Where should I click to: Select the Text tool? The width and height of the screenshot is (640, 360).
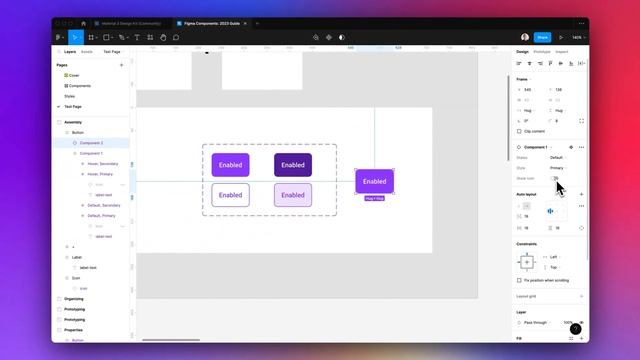coord(137,37)
